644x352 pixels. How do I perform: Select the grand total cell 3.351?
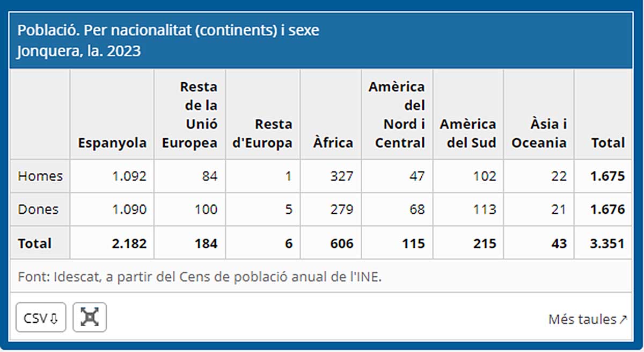pyautogui.click(x=608, y=243)
